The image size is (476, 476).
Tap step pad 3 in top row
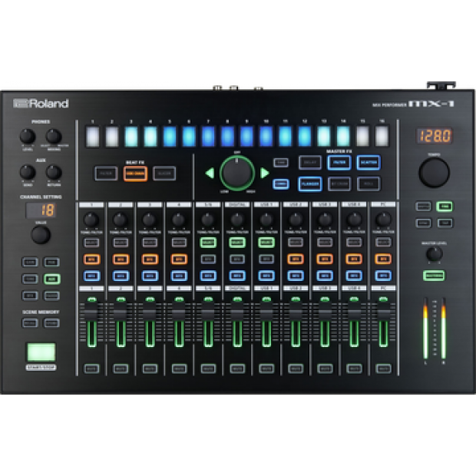pos(131,137)
